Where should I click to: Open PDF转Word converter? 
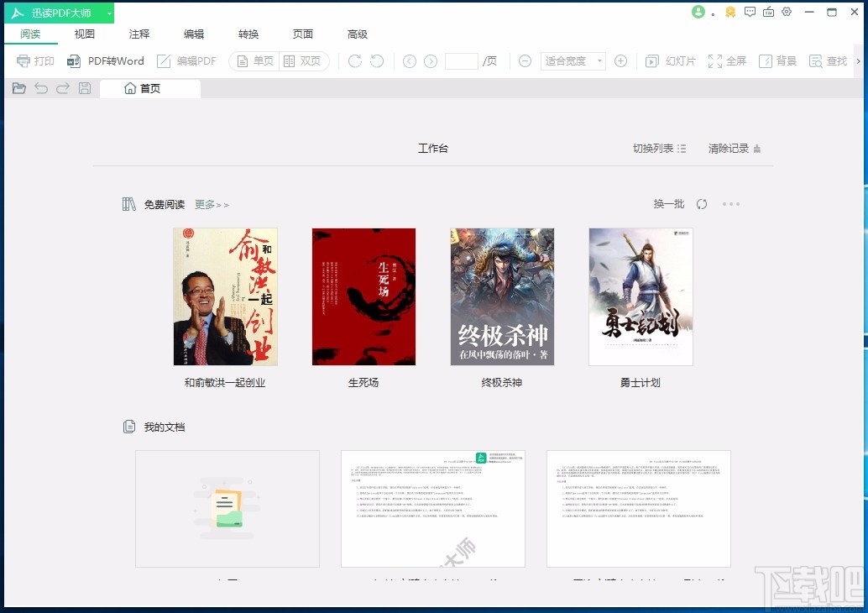pyautogui.click(x=105, y=61)
